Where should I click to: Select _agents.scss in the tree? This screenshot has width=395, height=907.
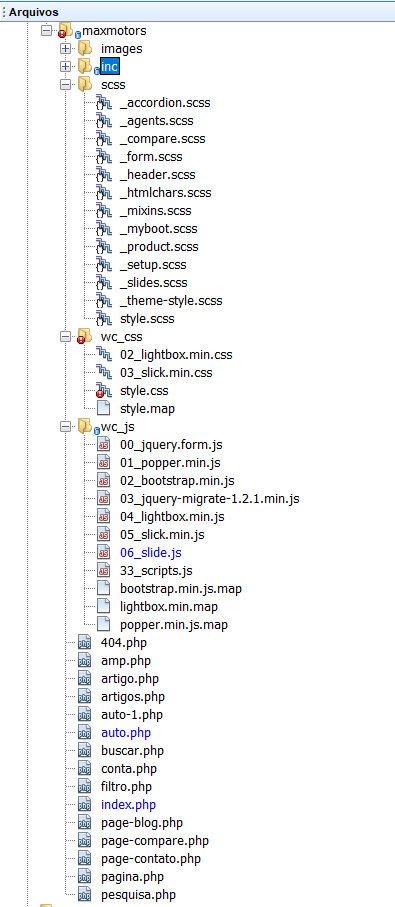(x=157, y=121)
